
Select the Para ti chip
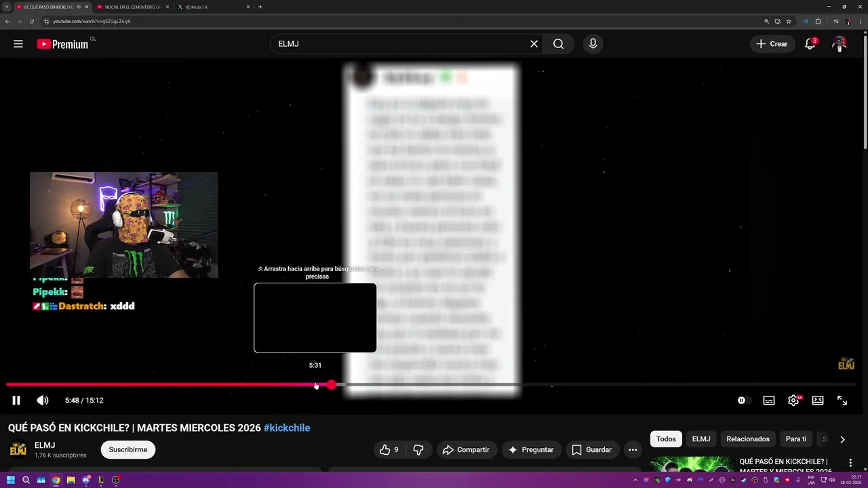(796, 439)
